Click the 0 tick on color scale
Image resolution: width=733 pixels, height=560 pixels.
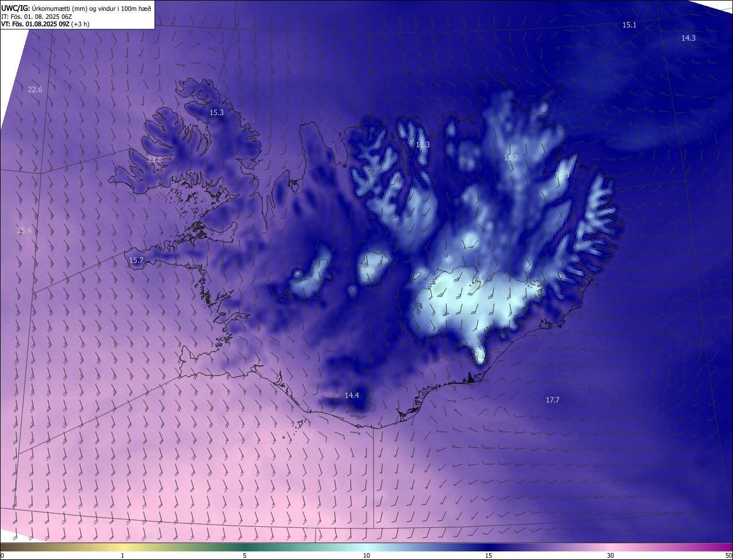pyautogui.click(x=2, y=555)
